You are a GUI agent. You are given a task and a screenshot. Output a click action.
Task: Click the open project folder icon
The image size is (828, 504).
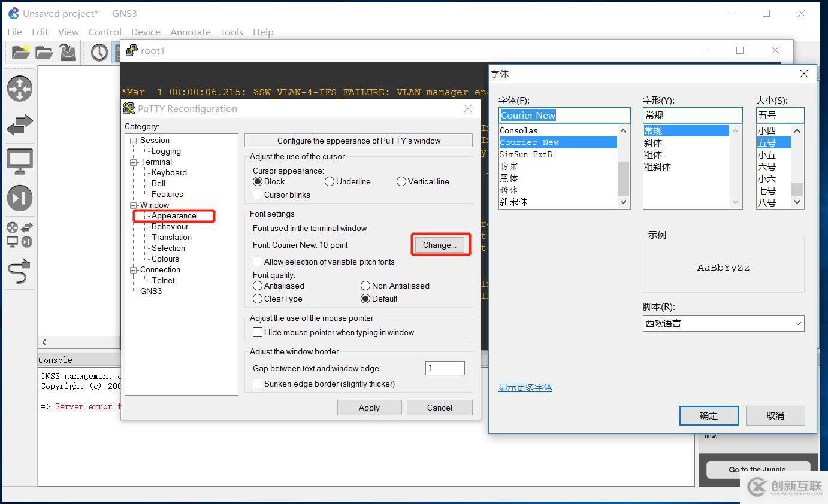coord(44,53)
